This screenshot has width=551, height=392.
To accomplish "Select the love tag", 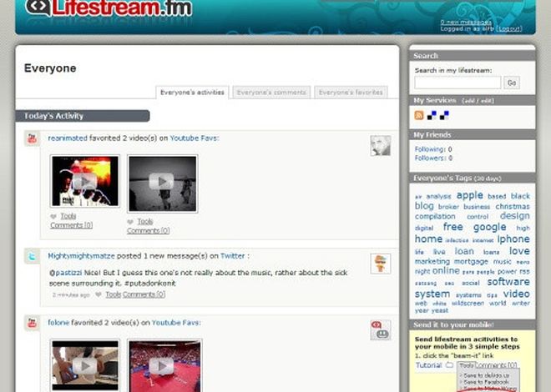I will 519,251.
